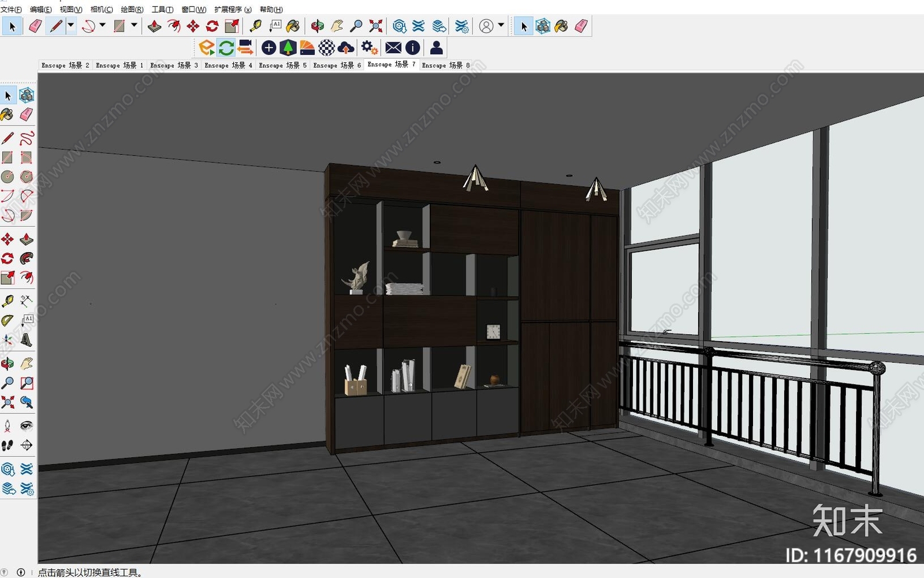Open the line tool dropdown arrow
924x578 pixels.
[71, 25]
